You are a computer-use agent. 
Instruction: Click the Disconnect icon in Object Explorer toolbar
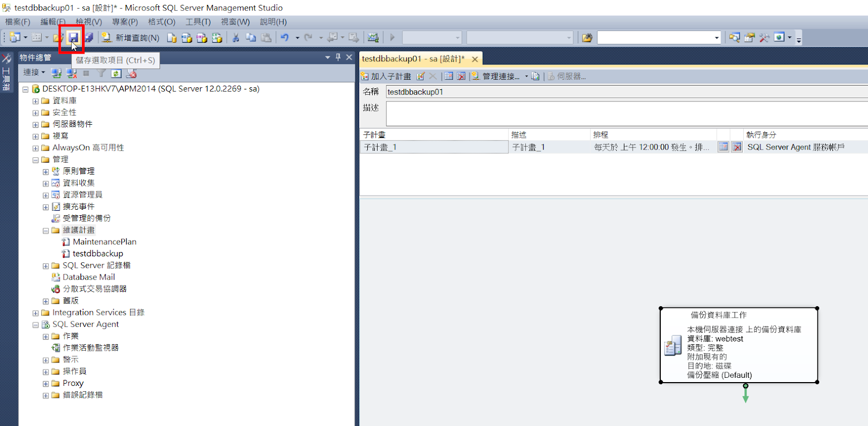pyautogui.click(x=71, y=73)
